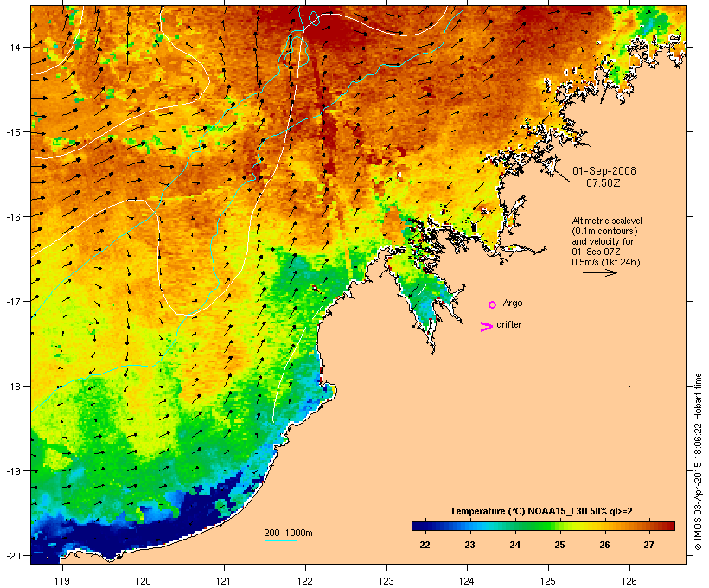
Task: Click the magenta Argo circle legend marker
Action: coord(493,304)
